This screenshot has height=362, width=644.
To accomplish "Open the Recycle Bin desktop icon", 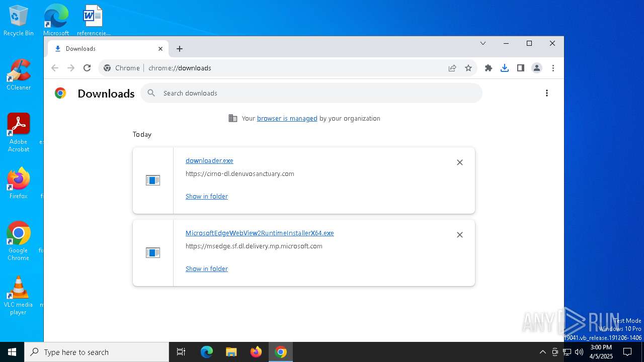I will coord(19,21).
